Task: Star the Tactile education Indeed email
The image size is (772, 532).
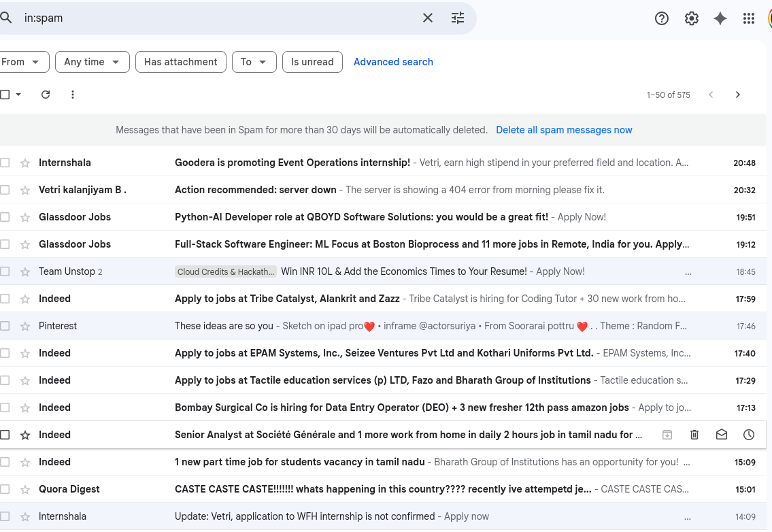Action: (x=25, y=380)
